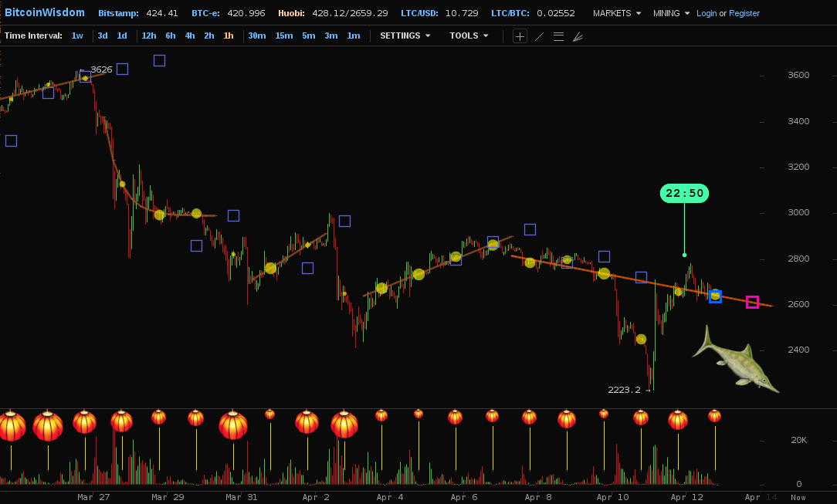Open the MARKETS dropdown
Screen dimensions: 837x504
(x=617, y=13)
